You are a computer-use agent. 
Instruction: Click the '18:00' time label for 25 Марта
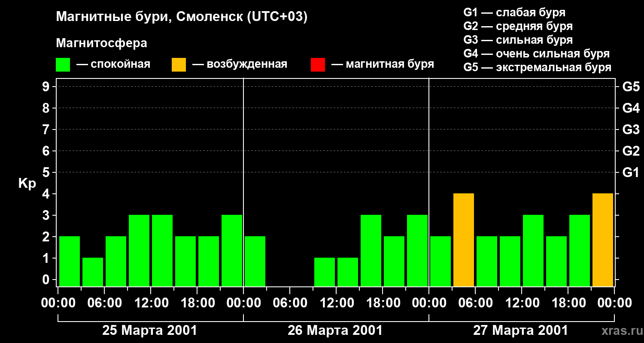(197, 303)
